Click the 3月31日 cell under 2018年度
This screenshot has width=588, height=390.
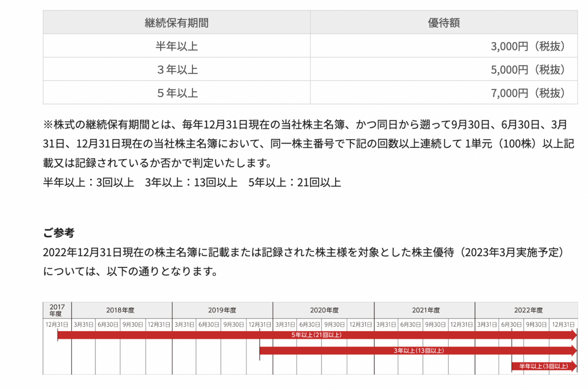[x=83, y=324]
